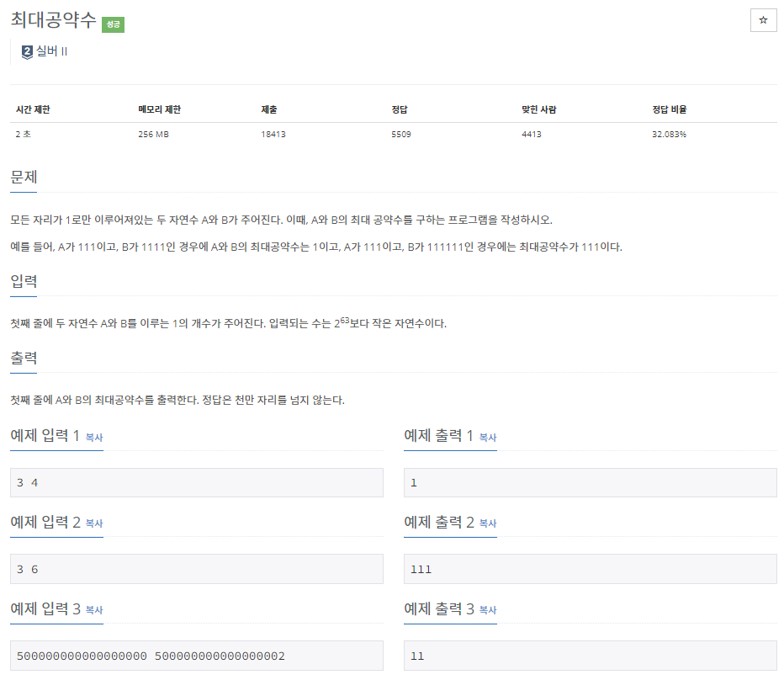Click the correct answers count 5509
Screen dimensions: 784x680
[401, 134]
